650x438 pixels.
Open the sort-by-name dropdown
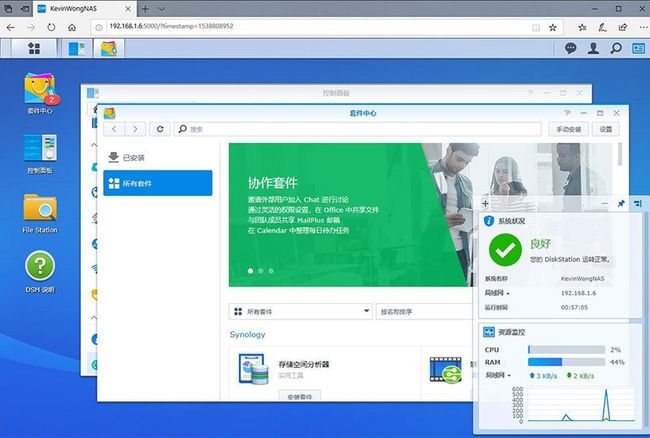(x=424, y=312)
